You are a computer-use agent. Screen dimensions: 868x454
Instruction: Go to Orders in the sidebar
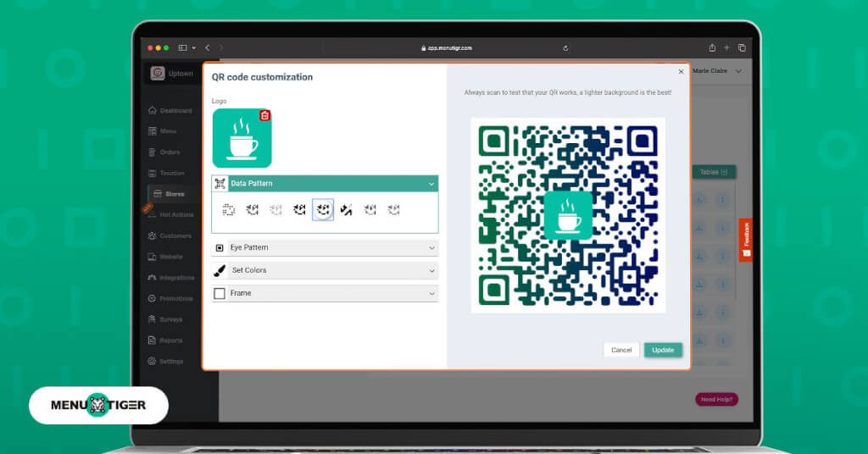point(164,152)
